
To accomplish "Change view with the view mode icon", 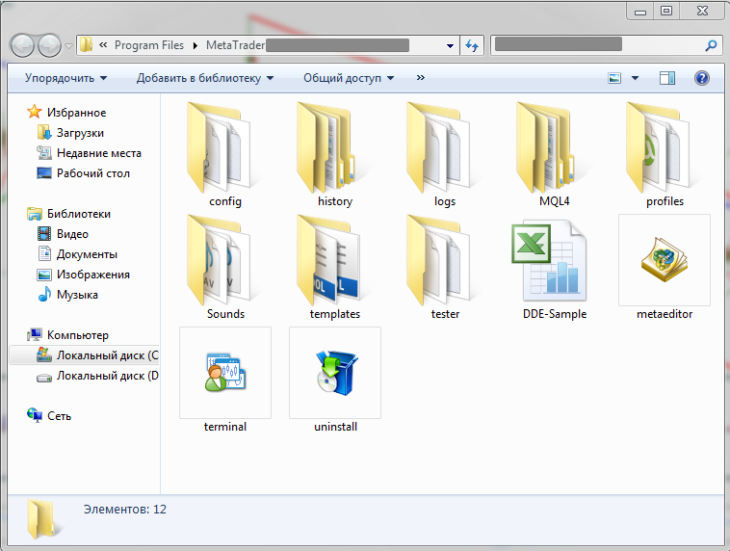I will pos(615,78).
